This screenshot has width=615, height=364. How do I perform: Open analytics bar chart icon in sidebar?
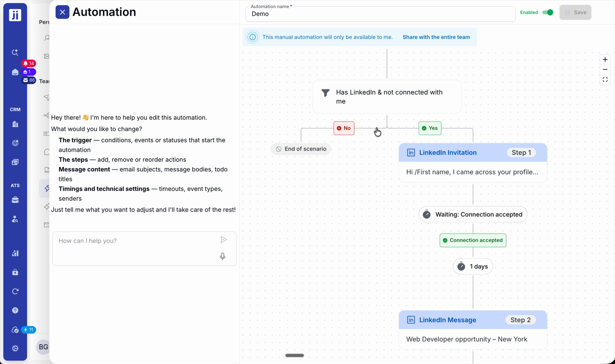pos(15,253)
